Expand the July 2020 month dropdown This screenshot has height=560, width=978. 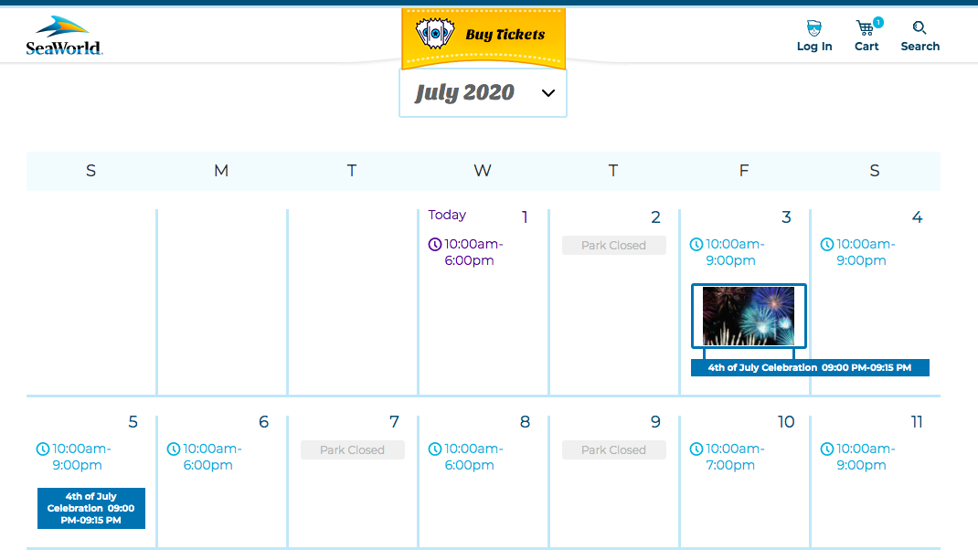click(483, 93)
